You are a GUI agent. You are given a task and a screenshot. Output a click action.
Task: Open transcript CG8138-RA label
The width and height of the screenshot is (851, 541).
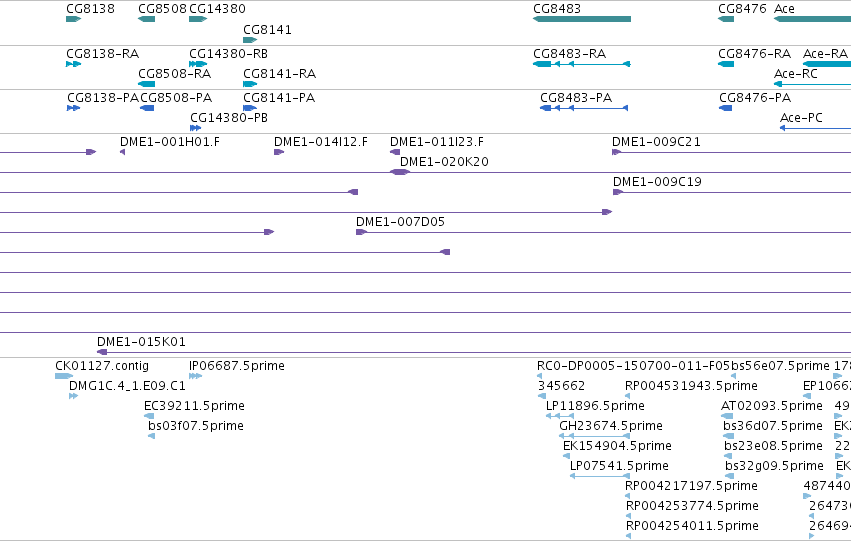103,54
